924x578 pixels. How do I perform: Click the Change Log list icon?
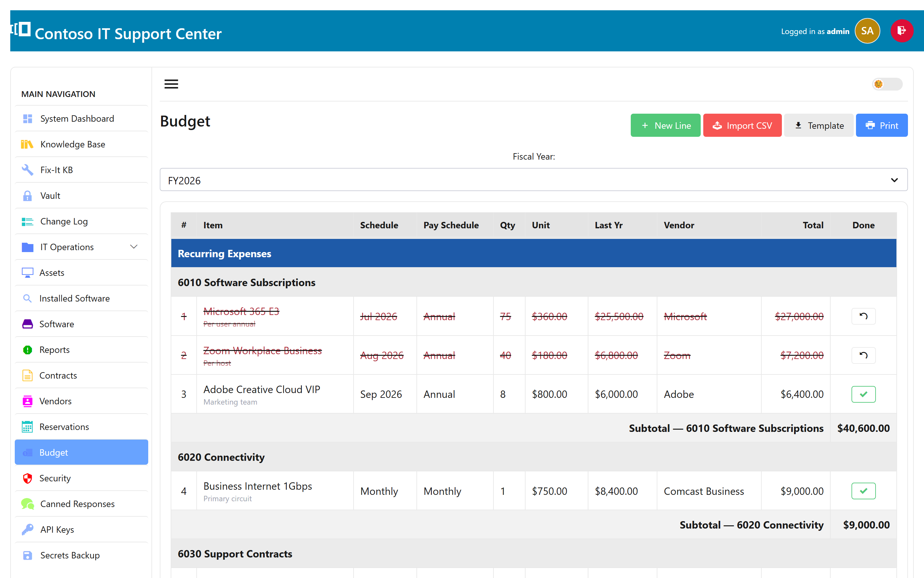tap(27, 221)
